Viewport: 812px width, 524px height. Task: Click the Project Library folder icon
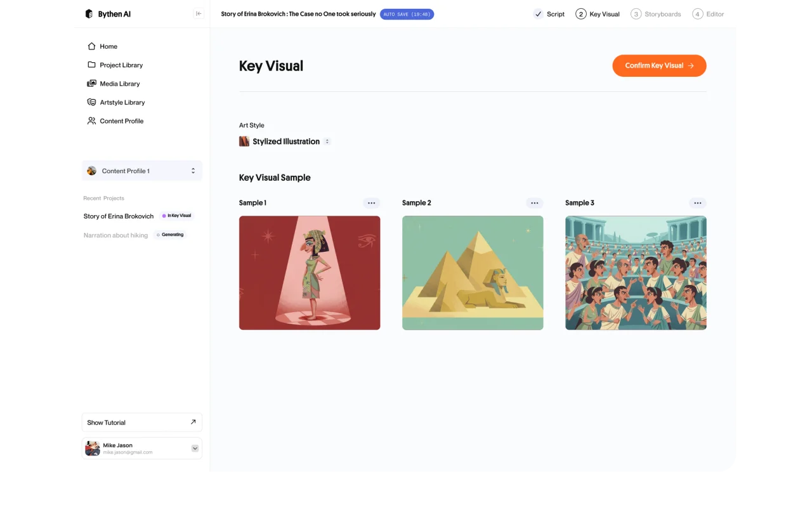tap(91, 65)
